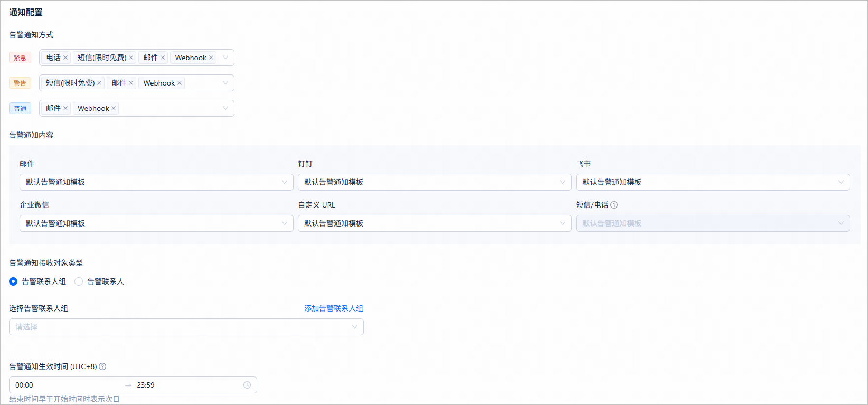Remove 邮件 tag from 紧急 row
Viewport: 868px width, 405px height.
[163, 58]
